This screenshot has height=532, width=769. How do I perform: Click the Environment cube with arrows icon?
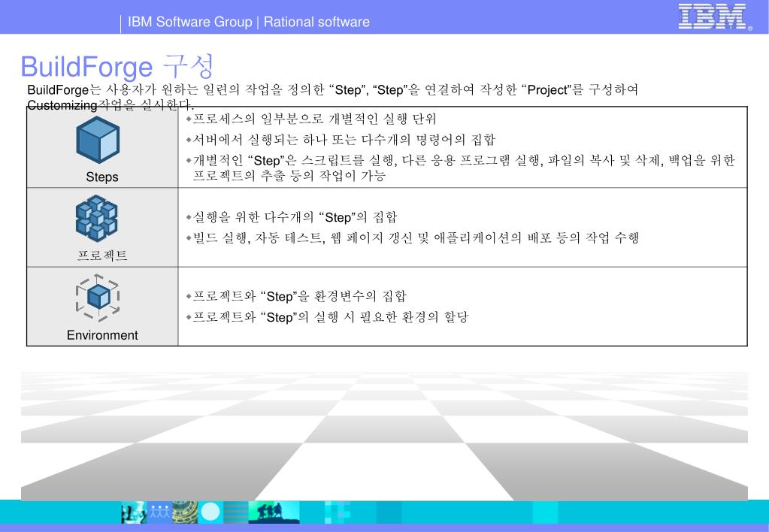tap(98, 298)
